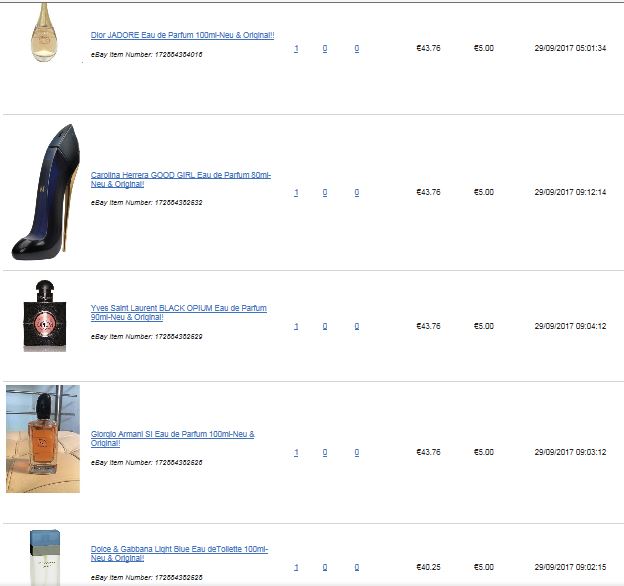The height and width of the screenshot is (586, 624).
Task: Click the middle "0" link in the BLACK OPIUM row
Action: 325,326
